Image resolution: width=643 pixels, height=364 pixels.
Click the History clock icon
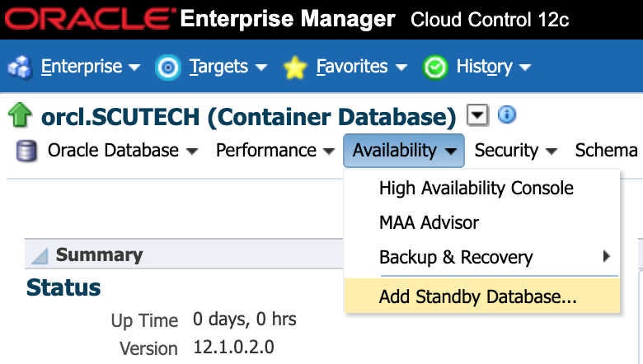coord(434,68)
